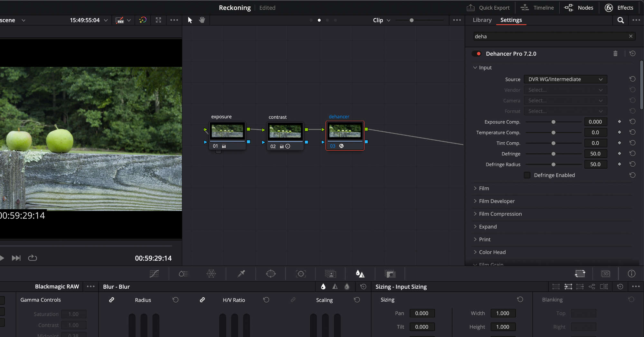Adjust the Exposure Comp. slider
644x337 pixels.
tap(554, 122)
